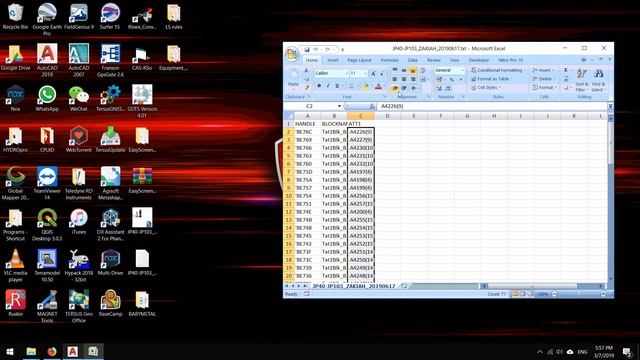
Task: Open Find & Select menu
Action: 598,80
